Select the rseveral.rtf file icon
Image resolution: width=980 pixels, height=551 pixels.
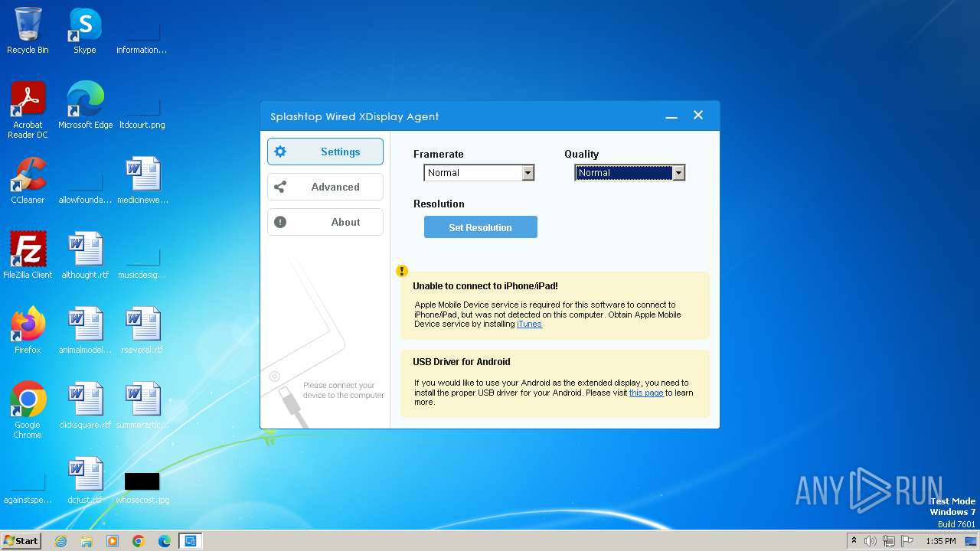tap(142, 331)
